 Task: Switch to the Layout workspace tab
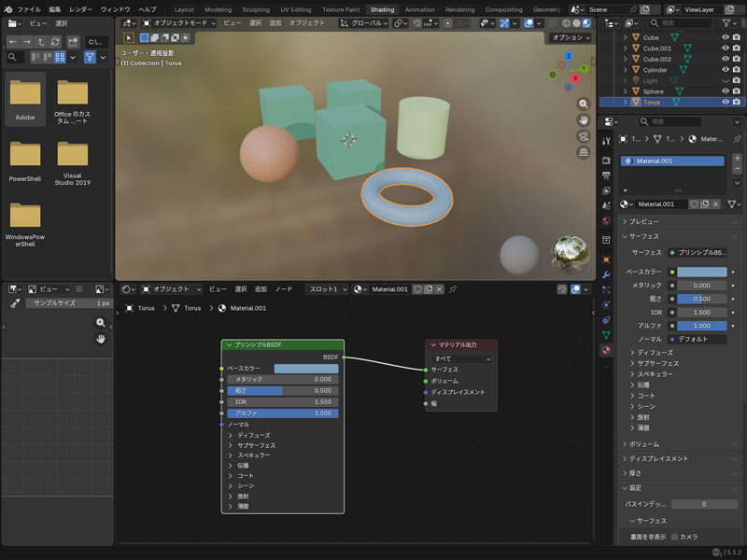point(184,9)
